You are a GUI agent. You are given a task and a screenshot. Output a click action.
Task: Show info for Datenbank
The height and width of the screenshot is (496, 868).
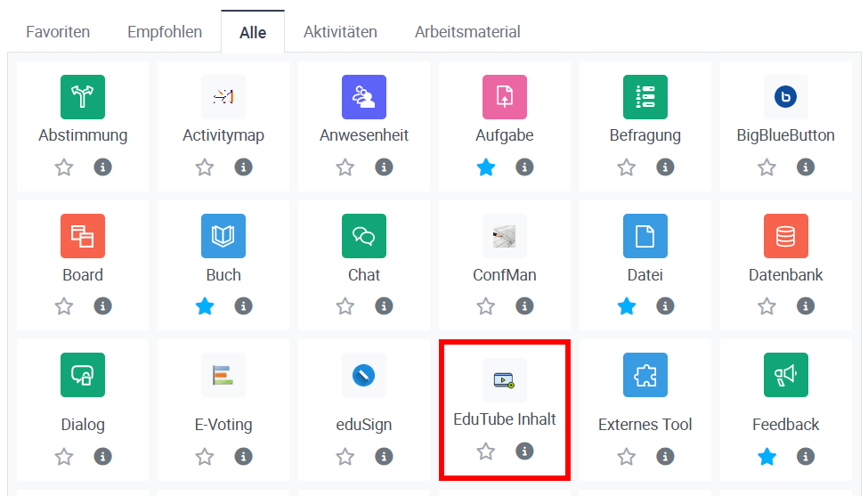pyautogui.click(x=806, y=305)
